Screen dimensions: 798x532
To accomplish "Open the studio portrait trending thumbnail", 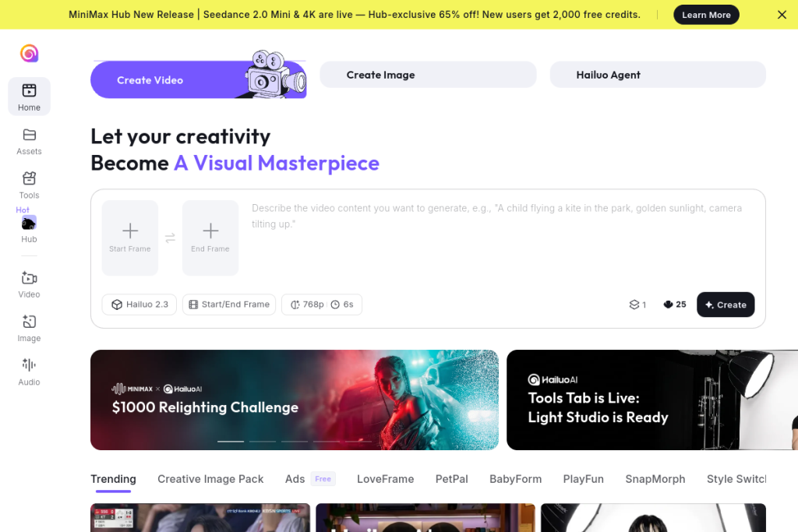I will pyautogui.click(x=653, y=518).
